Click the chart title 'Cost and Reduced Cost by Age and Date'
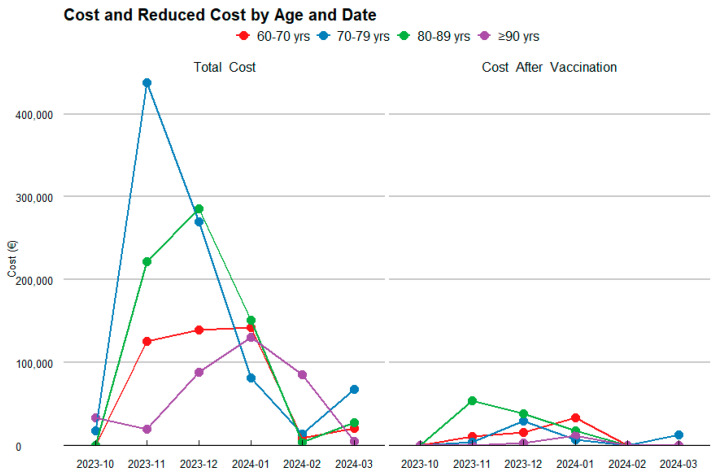The width and height of the screenshot is (720, 476). 220,15
